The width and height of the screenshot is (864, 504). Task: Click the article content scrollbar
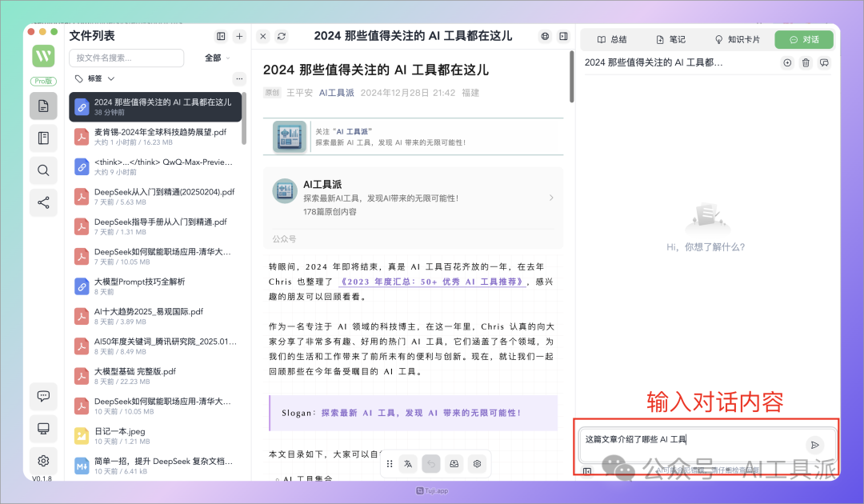click(571, 77)
